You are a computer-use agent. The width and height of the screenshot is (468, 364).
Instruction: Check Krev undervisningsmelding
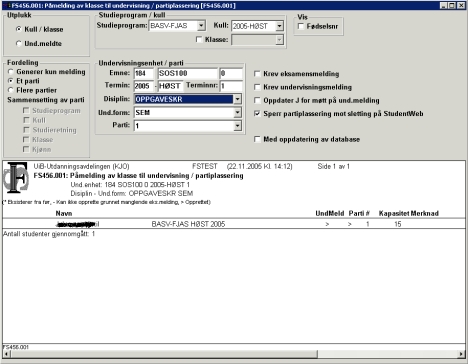click(257, 87)
